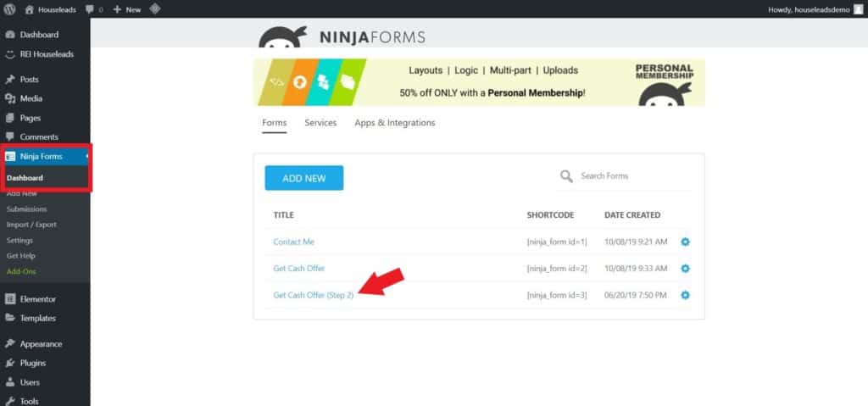The width and height of the screenshot is (868, 406).
Task: Click the Ninja Forms sidebar icon
Action: tap(10, 156)
